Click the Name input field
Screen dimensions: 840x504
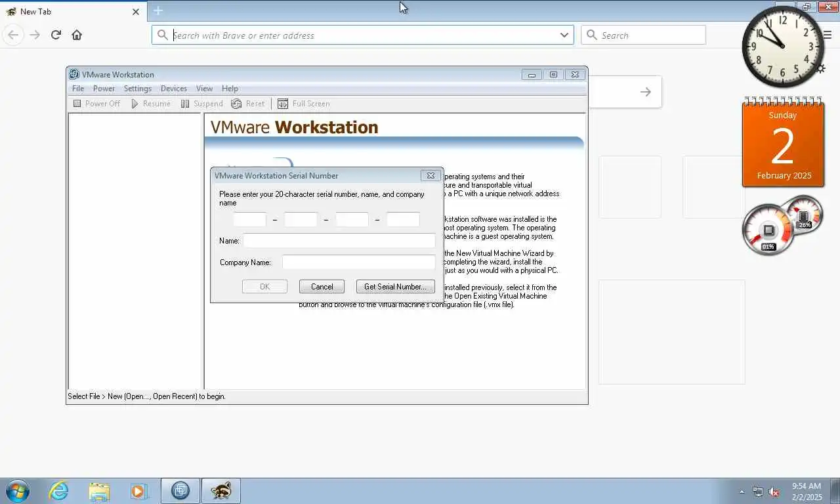[x=339, y=241]
